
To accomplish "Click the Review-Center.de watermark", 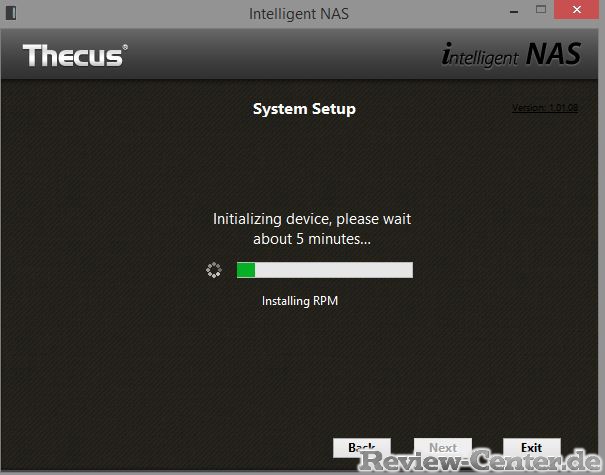I will tap(481, 461).
